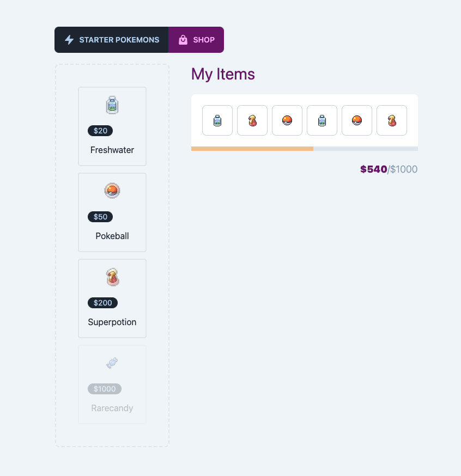Image resolution: width=461 pixels, height=476 pixels.
Task: Switch to the Starter Pokemons tab
Action: (111, 39)
